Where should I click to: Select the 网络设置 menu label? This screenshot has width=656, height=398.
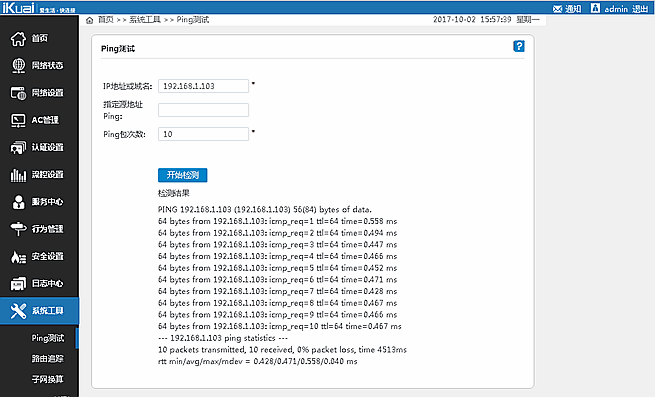click(x=48, y=93)
